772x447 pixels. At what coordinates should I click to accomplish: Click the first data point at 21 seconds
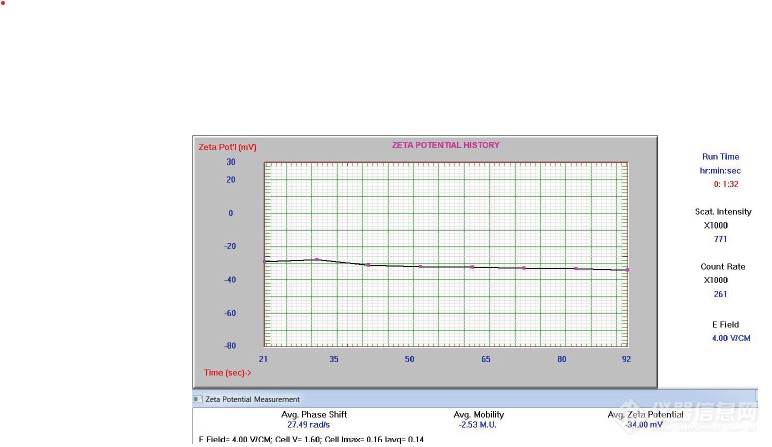pos(265,261)
